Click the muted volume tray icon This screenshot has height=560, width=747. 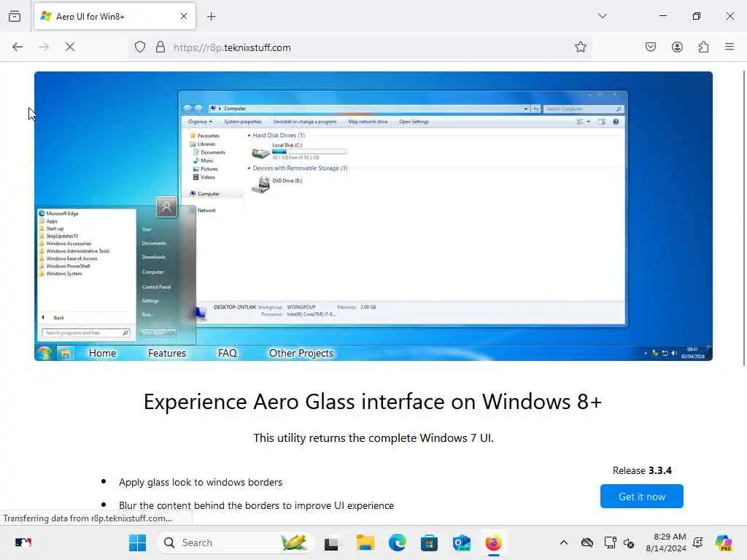[629, 542]
